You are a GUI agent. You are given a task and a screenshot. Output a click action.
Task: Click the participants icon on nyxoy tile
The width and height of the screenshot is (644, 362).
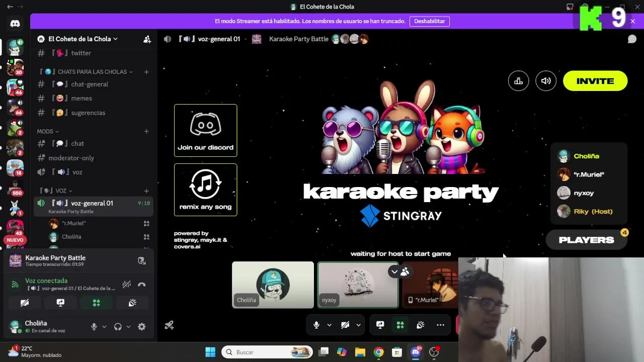pos(405,272)
